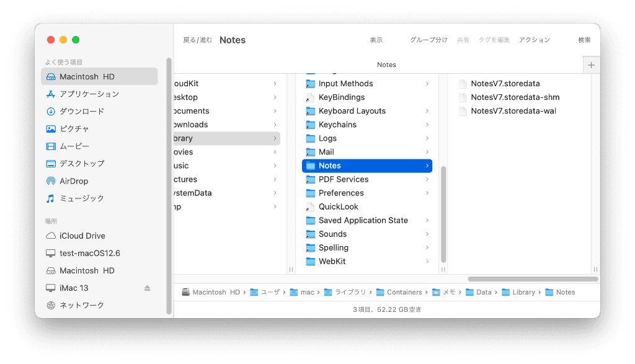
Task: Click the test-macOS12.6 computer icon
Action: [x=51, y=253]
